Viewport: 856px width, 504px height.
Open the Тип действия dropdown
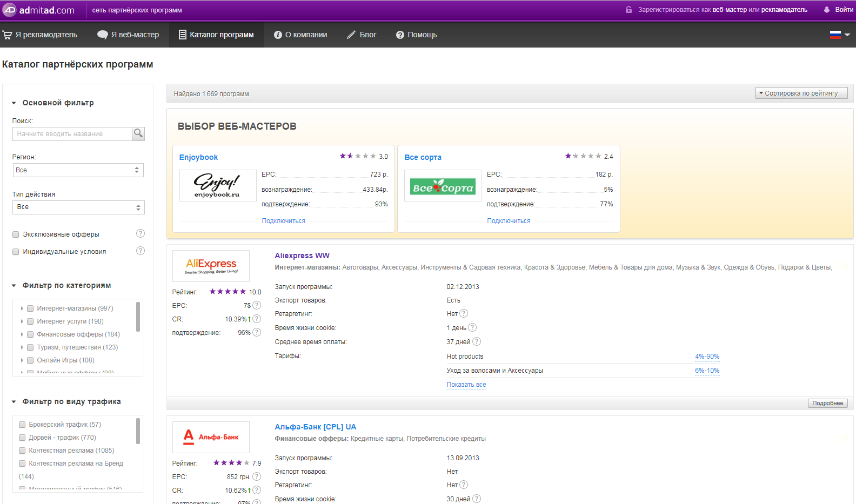[x=78, y=207]
